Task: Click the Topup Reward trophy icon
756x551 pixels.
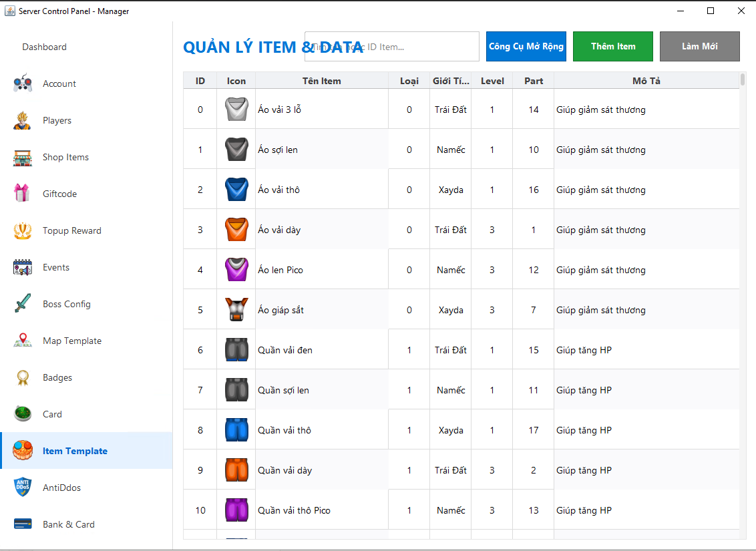Action: (x=23, y=230)
